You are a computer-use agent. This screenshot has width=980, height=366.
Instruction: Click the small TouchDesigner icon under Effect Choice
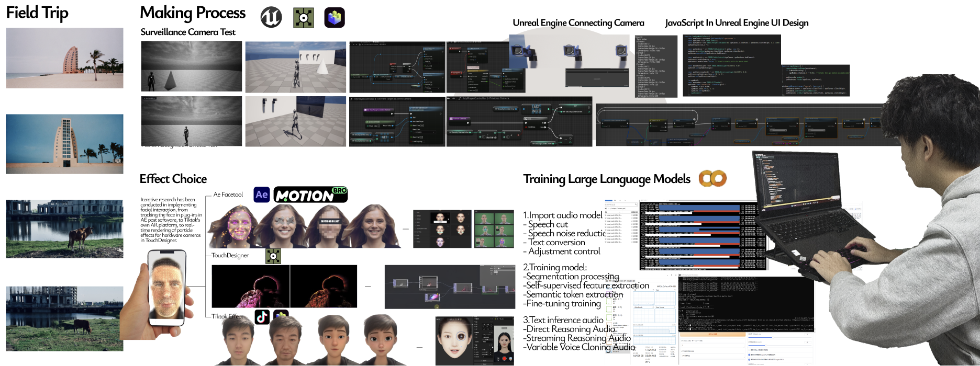click(x=273, y=256)
